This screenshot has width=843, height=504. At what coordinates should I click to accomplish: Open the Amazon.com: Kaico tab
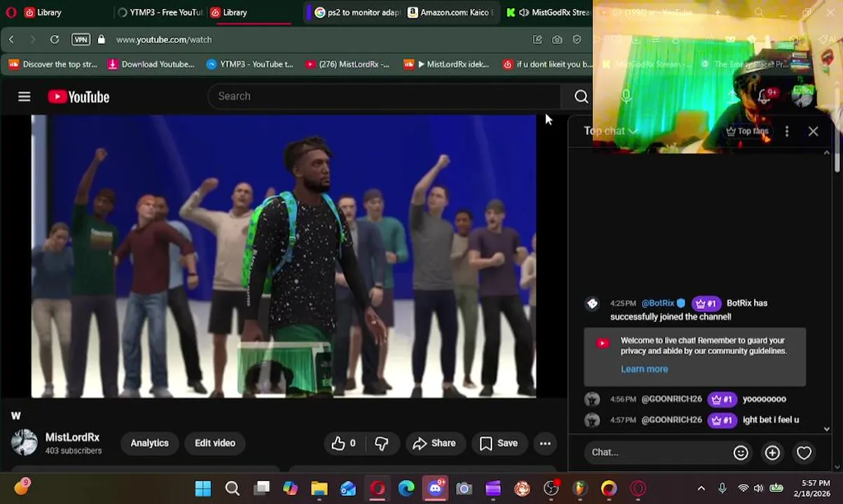click(451, 12)
